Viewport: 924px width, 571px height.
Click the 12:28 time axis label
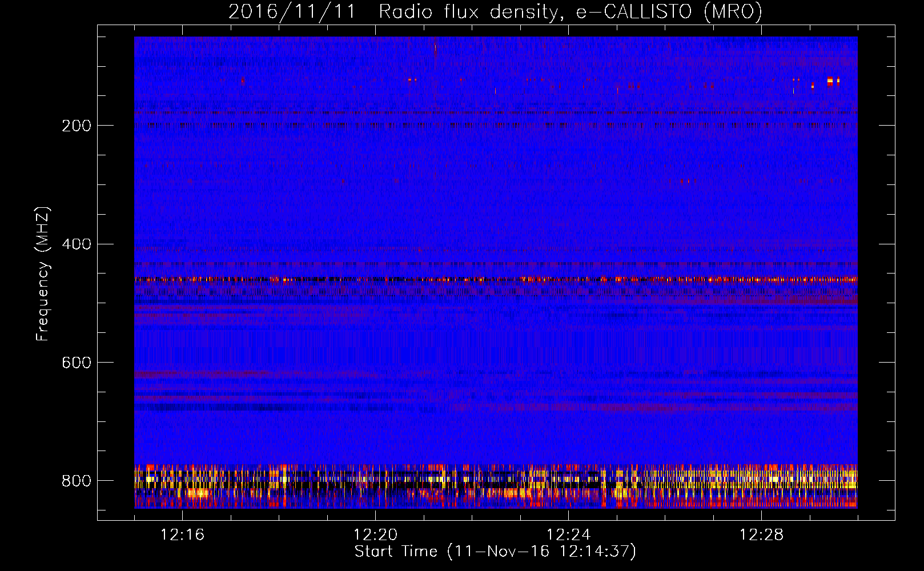coord(762,535)
